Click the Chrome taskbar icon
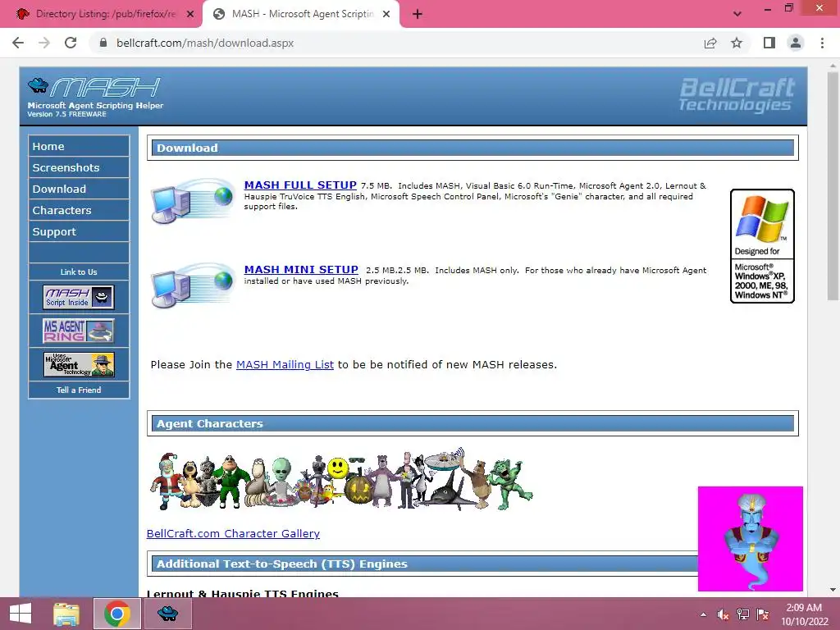 point(117,614)
